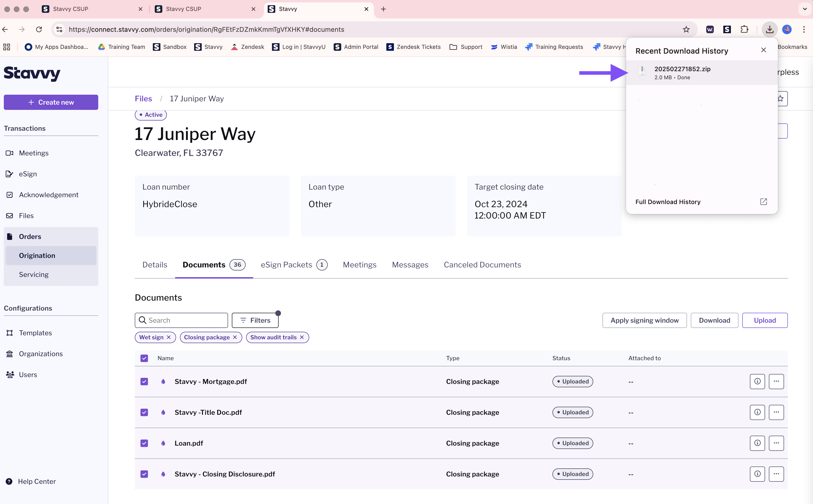Switch to eSign Packets tab

tap(294, 265)
